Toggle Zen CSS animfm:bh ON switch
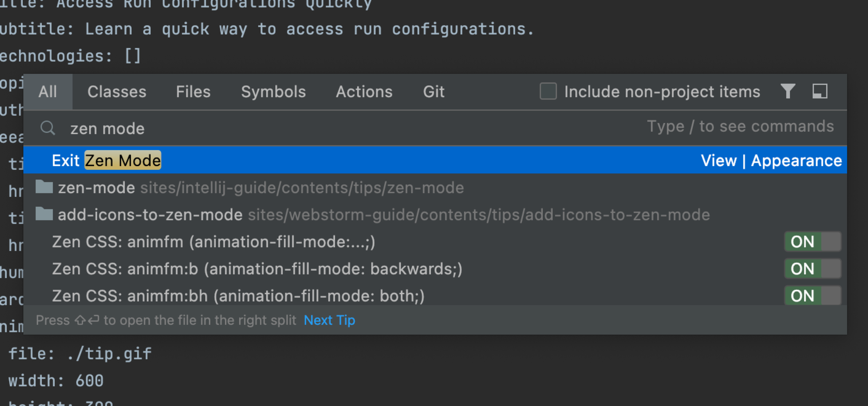Viewport: 868px width, 406px height. pos(812,296)
